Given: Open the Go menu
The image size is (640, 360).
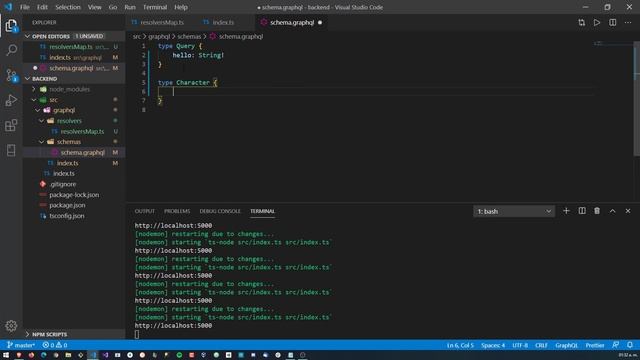Looking at the screenshot, I should pyautogui.click(x=113, y=7).
